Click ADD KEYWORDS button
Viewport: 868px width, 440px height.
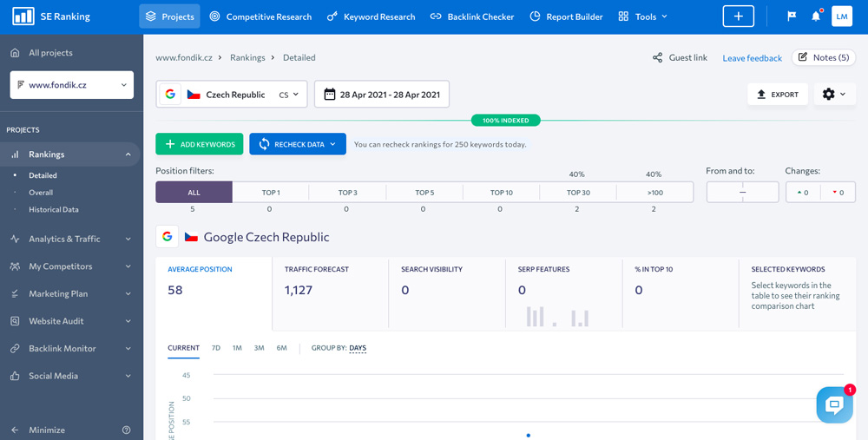(200, 144)
